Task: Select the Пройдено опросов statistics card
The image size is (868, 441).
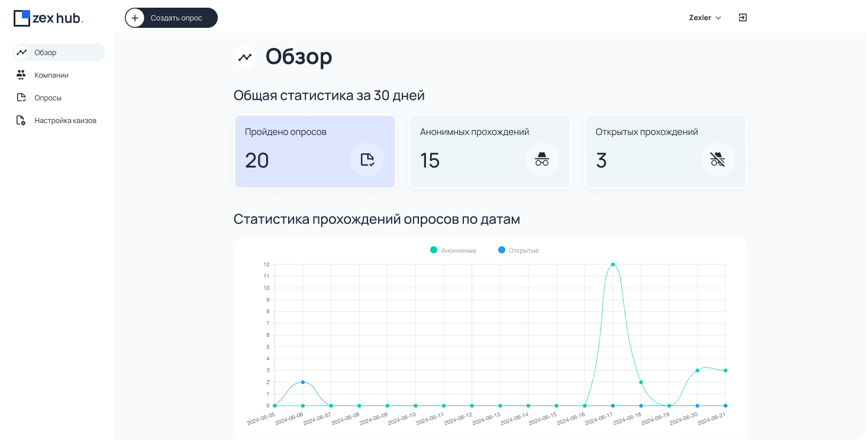Action: point(315,152)
